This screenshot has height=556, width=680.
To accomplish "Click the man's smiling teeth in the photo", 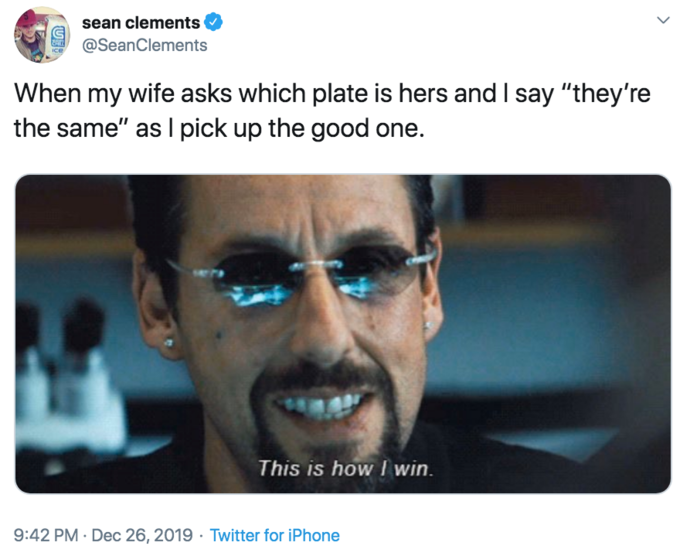I will [318, 407].
